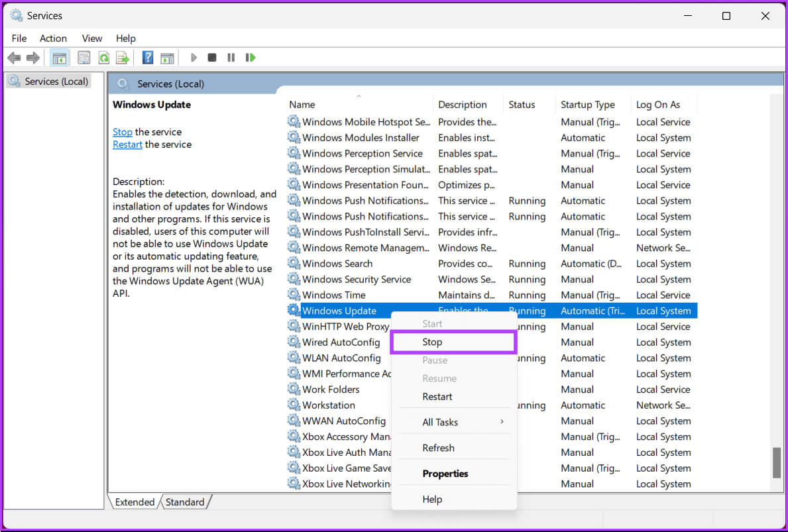Click the Refresh toolbar icon

tap(103, 58)
